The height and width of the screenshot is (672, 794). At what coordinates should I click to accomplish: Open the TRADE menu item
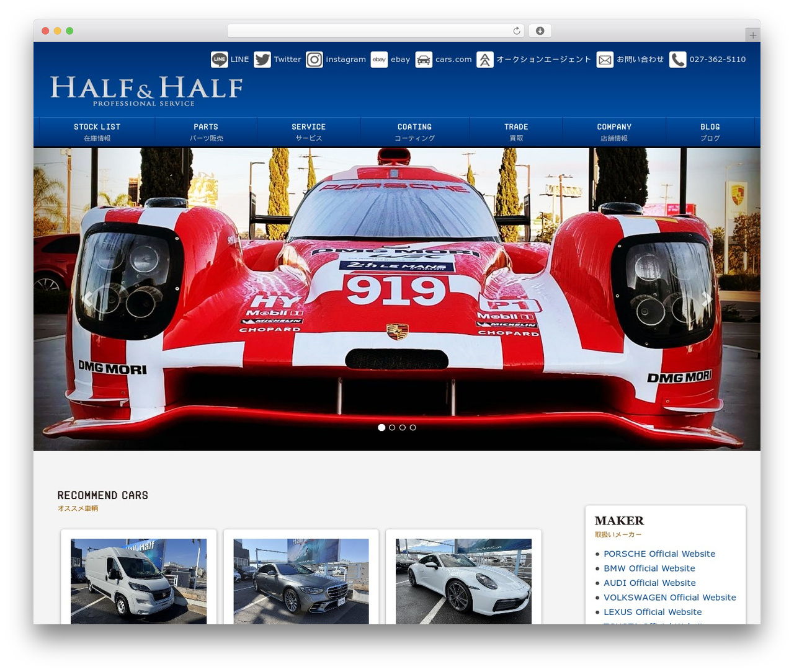516,132
